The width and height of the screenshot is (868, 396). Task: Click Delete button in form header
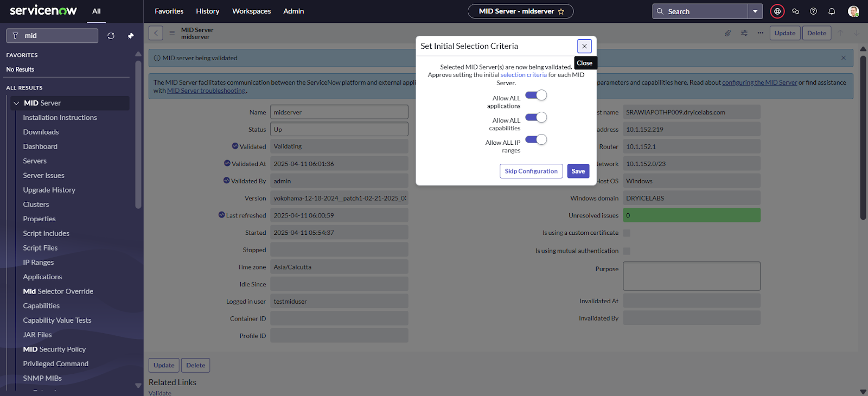(816, 33)
